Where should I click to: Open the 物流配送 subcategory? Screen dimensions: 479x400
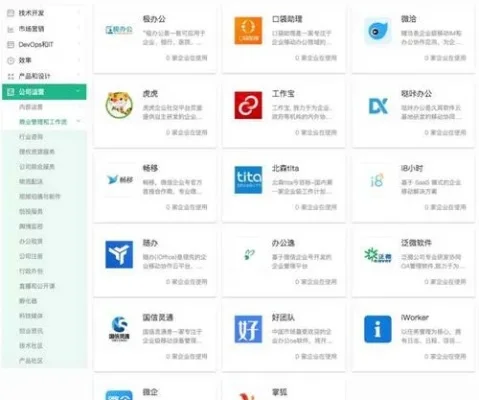(x=31, y=181)
